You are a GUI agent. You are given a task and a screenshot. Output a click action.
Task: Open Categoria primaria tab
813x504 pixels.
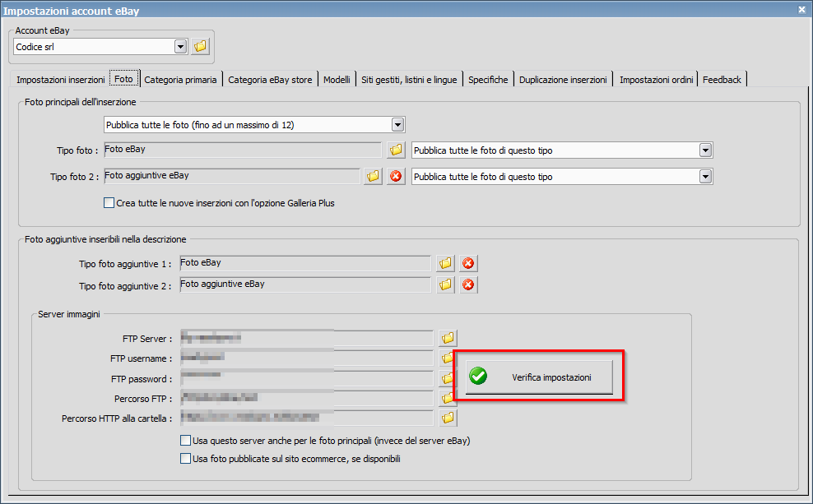(180, 80)
